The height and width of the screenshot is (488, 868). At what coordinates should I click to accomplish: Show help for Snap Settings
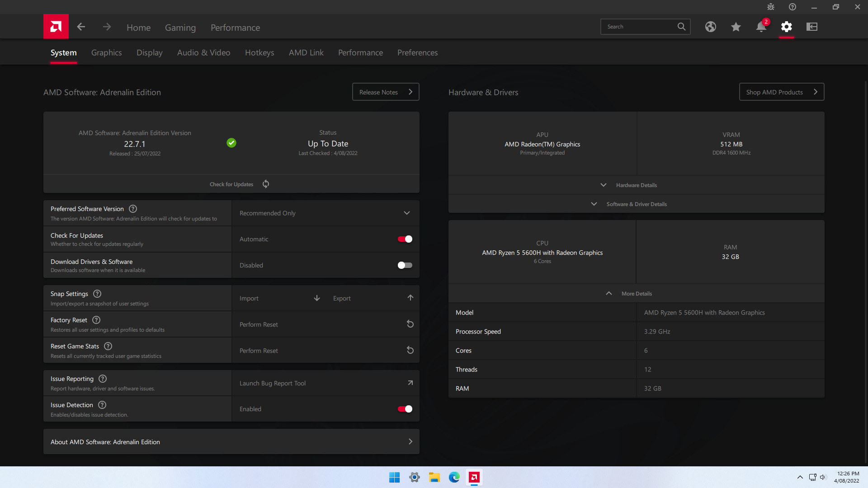point(97,294)
